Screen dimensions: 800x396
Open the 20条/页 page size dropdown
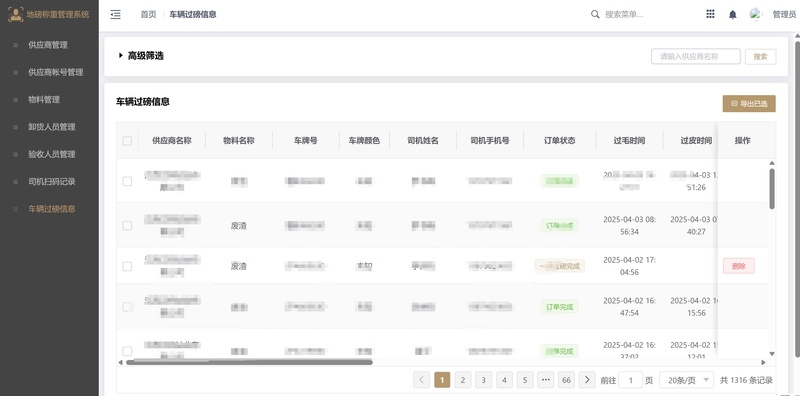(686, 380)
